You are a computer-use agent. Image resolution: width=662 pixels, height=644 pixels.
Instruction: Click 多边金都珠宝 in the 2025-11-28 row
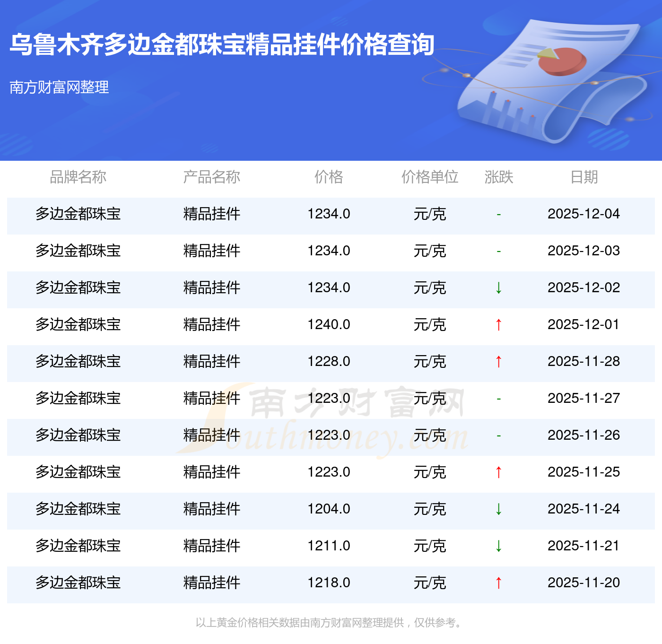(78, 361)
